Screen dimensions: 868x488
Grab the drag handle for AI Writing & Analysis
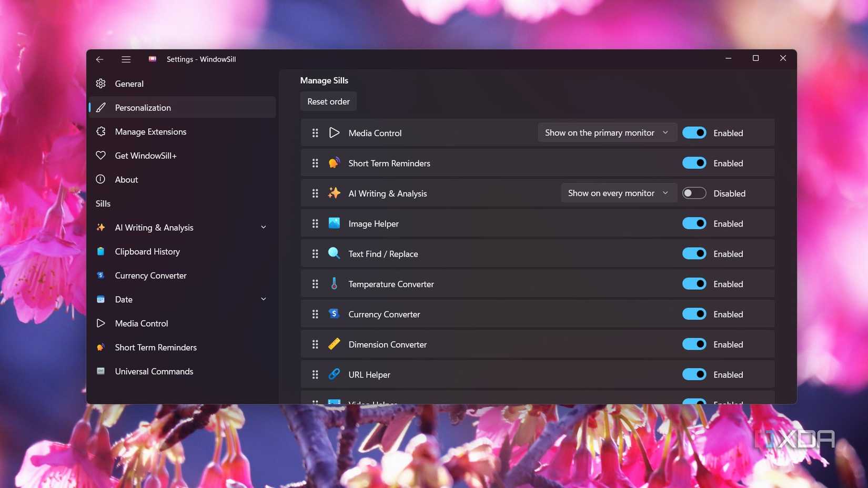click(x=315, y=194)
